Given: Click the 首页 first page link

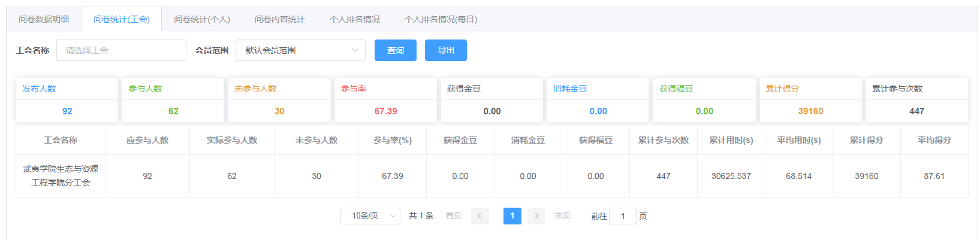Looking at the screenshot, I should pyautogui.click(x=454, y=216).
